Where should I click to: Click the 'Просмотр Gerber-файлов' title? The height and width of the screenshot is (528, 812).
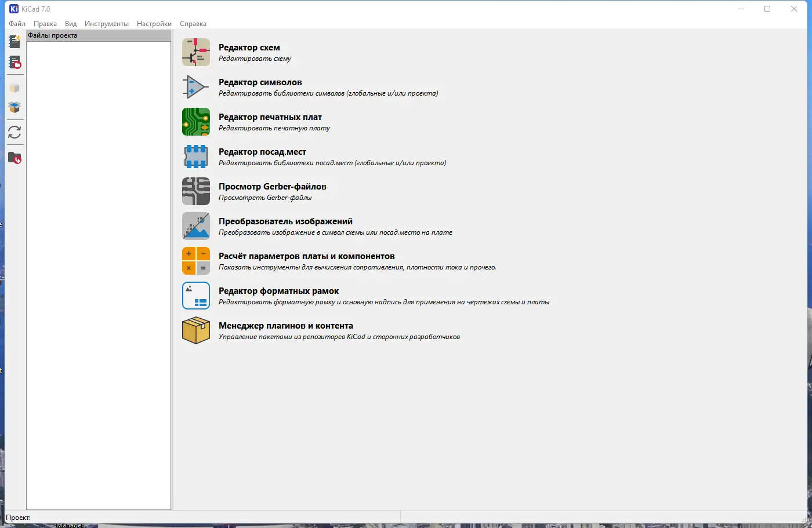point(273,187)
